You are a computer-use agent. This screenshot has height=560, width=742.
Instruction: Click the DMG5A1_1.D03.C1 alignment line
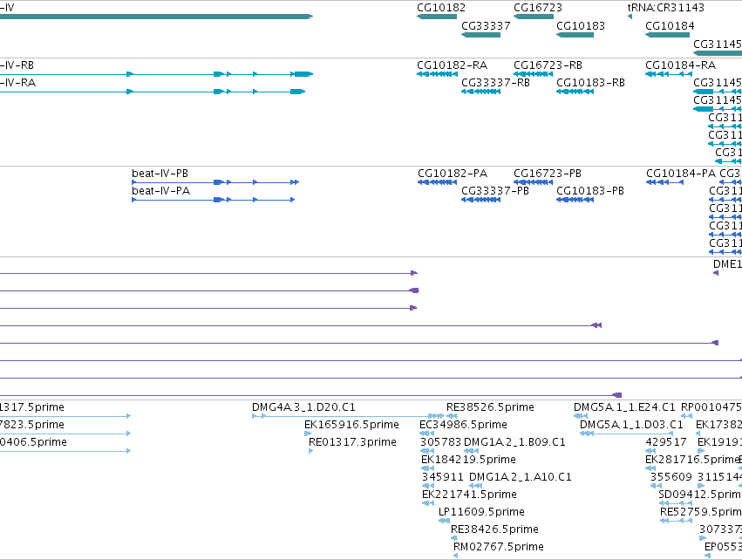[627, 434]
